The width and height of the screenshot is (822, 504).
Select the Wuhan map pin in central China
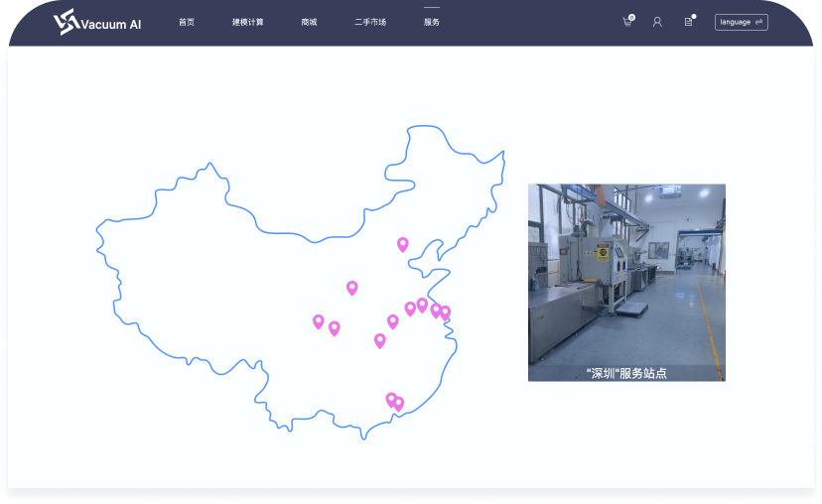tap(393, 321)
